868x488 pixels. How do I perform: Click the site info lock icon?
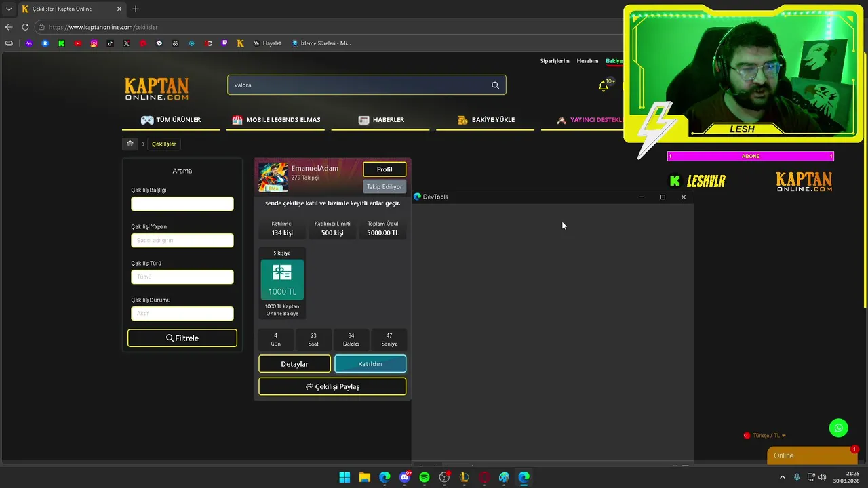[41, 27]
